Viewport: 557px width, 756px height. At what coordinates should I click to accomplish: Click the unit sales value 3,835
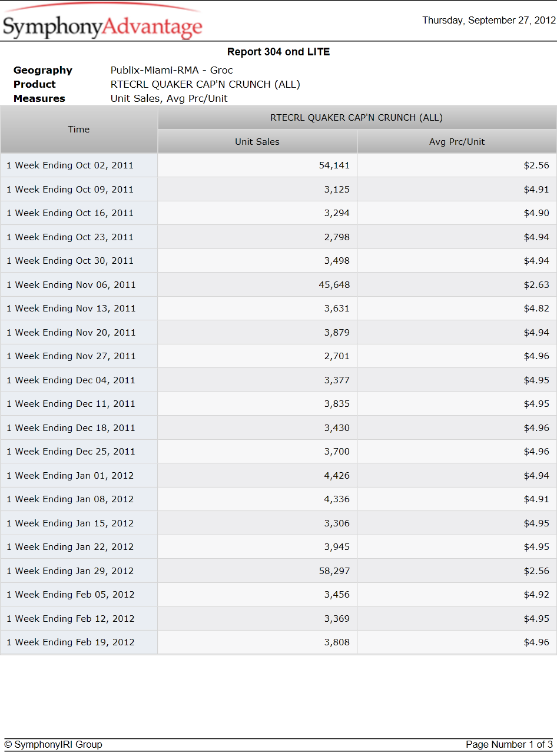[x=337, y=404]
